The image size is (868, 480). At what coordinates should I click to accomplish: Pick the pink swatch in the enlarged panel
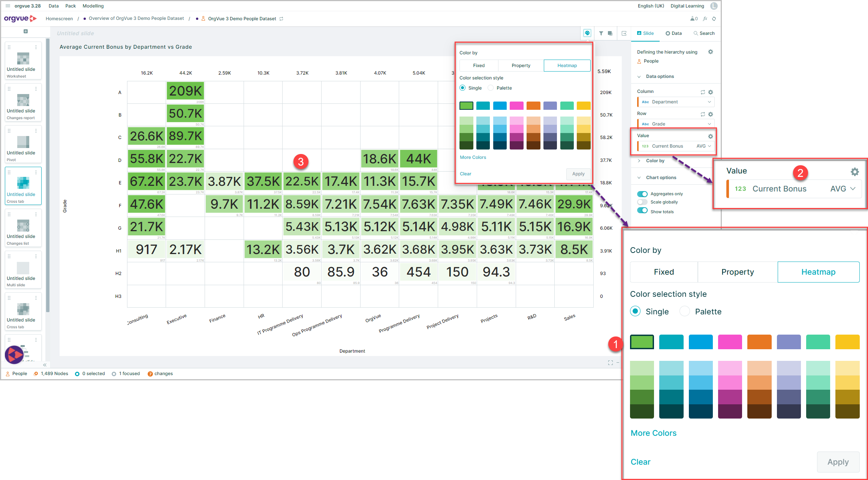click(730, 342)
